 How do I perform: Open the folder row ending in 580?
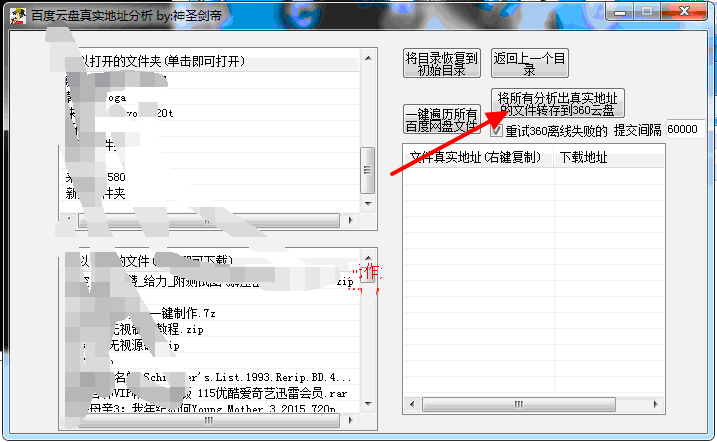(x=209, y=177)
